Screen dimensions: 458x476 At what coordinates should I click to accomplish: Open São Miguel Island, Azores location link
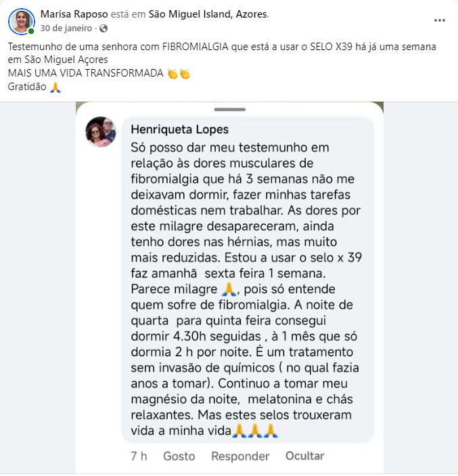tap(208, 14)
